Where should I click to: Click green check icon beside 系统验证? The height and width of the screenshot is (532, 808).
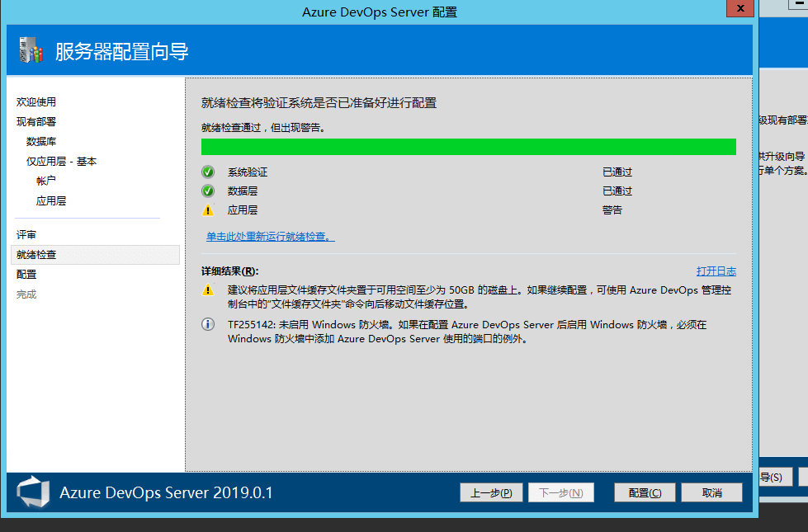point(208,172)
